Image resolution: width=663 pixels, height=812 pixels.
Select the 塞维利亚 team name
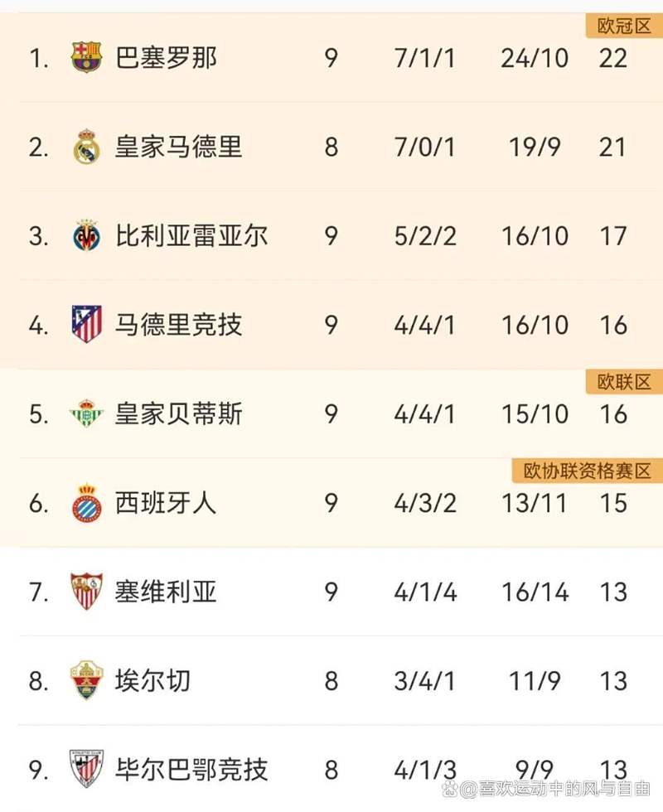click(167, 592)
